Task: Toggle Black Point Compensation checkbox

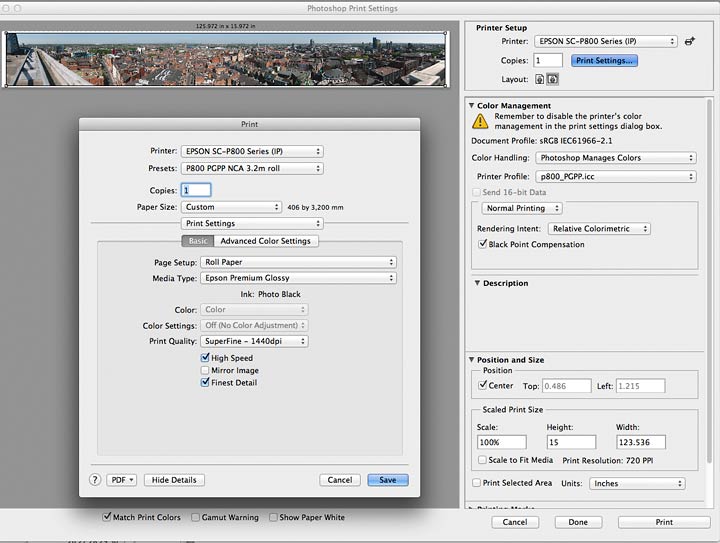Action: pyautogui.click(x=482, y=244)
